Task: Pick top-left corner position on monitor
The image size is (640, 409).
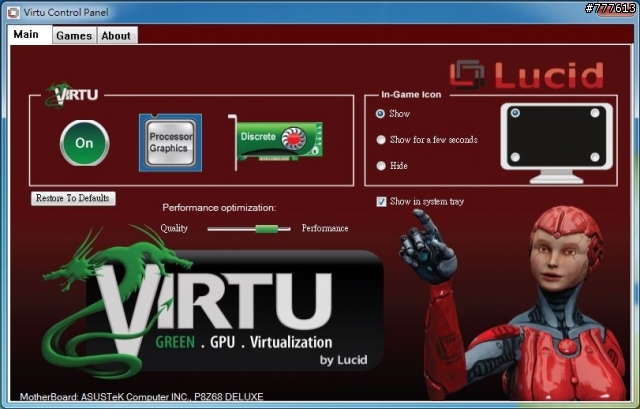Action: click(x=515, y=113)
